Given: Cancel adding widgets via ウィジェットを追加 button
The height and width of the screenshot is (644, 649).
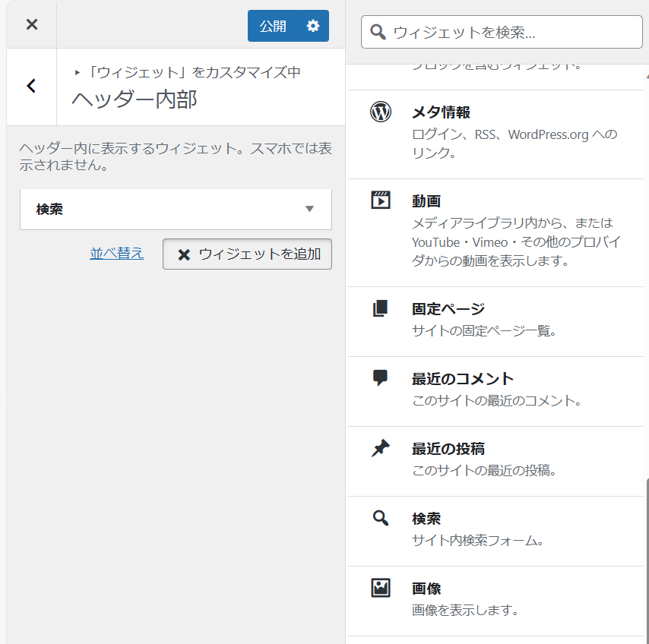Looking at the screenshot, I should [x=247, y=254].
